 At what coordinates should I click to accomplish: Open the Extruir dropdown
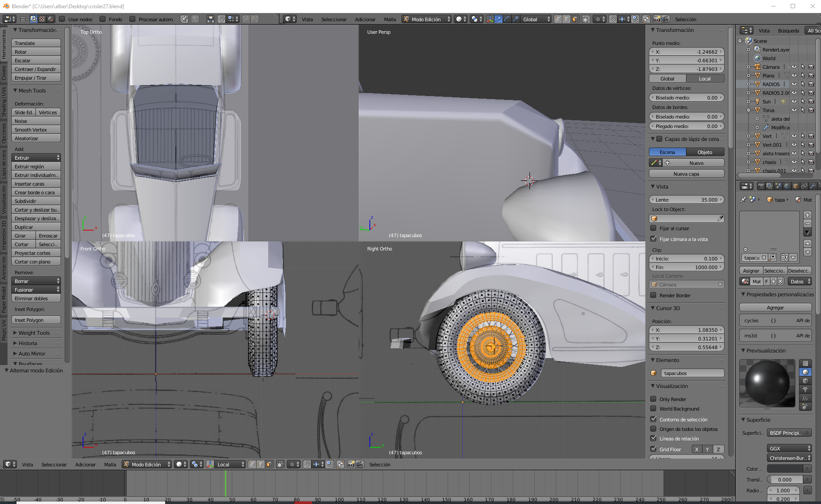36,158
